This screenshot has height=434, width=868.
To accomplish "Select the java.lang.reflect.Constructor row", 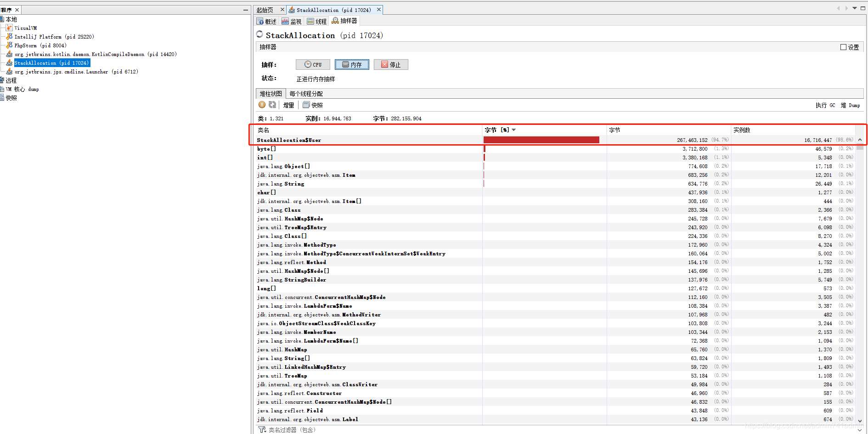I will pyautogui.click(x=555, y=393).
